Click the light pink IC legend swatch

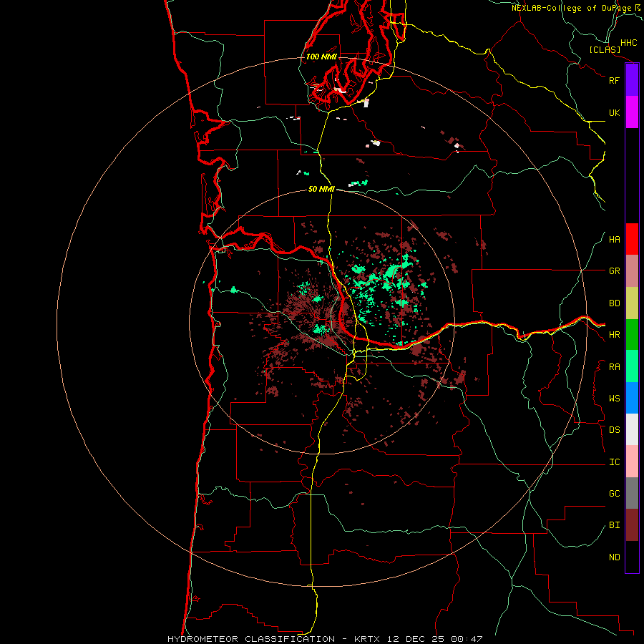(x=632, y=462)
